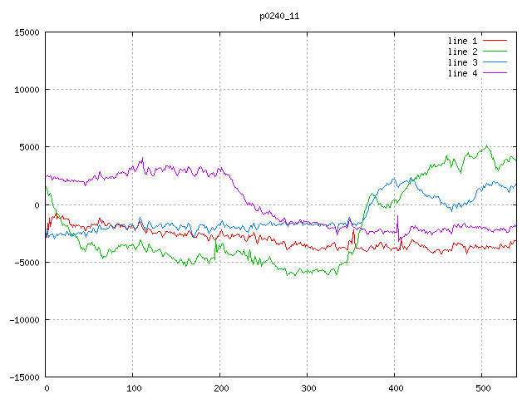532x399 pixels.
Task: Click the green line sample in legend
Action: pyautogui.click(x=495, y=52)
